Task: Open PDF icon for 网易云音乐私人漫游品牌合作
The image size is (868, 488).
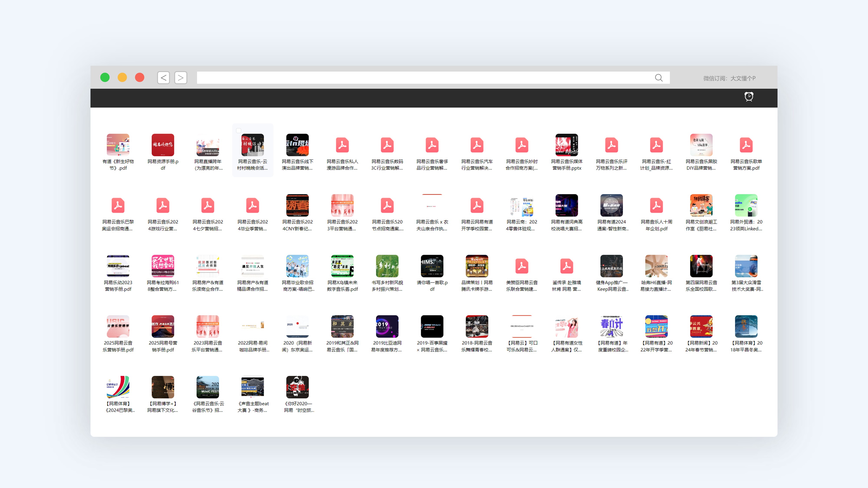Action: point(342,145)
